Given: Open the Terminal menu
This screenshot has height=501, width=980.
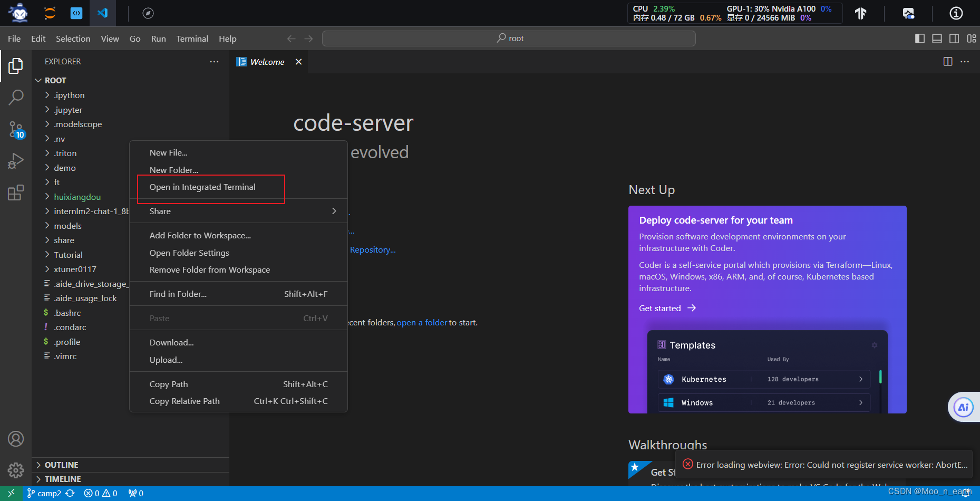Looking at the screenshot, I should click(x=192, y=38).
